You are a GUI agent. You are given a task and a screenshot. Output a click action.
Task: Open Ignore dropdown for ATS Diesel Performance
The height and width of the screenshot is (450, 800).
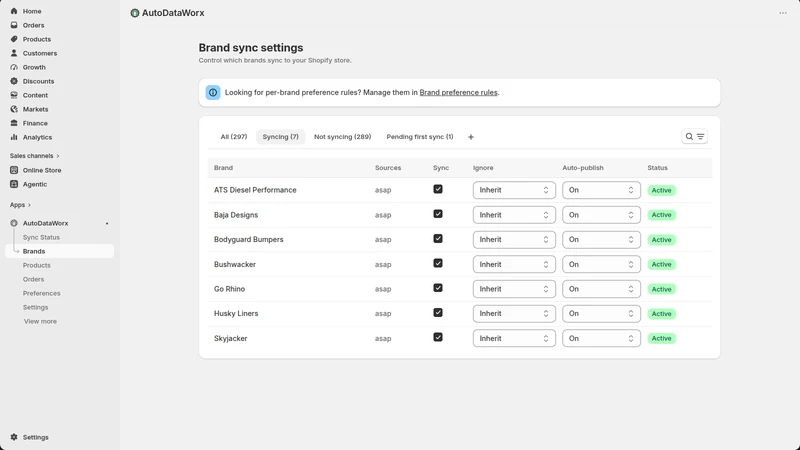(514, 190)
